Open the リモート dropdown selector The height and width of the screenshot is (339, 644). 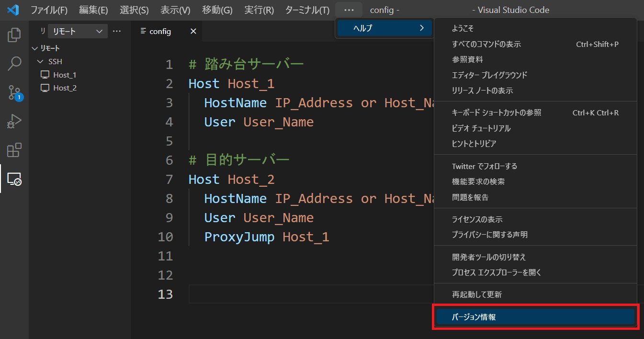pyautogui.click(x=78, y=31)
